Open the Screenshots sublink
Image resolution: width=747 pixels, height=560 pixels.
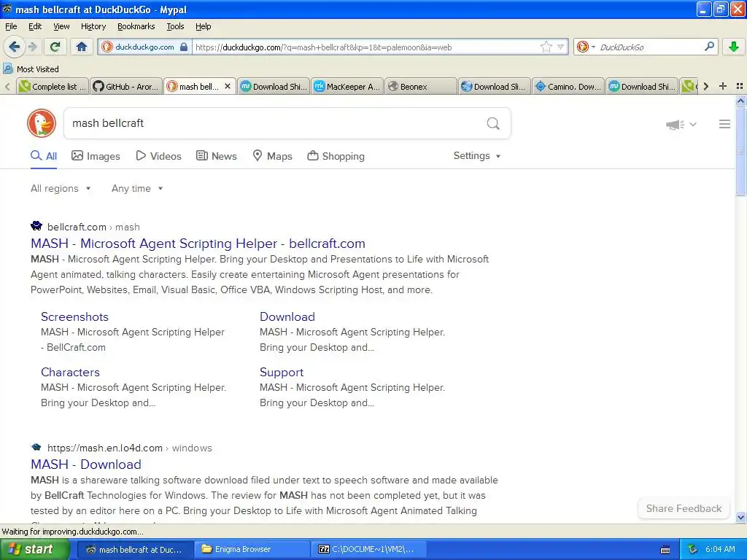74,316
